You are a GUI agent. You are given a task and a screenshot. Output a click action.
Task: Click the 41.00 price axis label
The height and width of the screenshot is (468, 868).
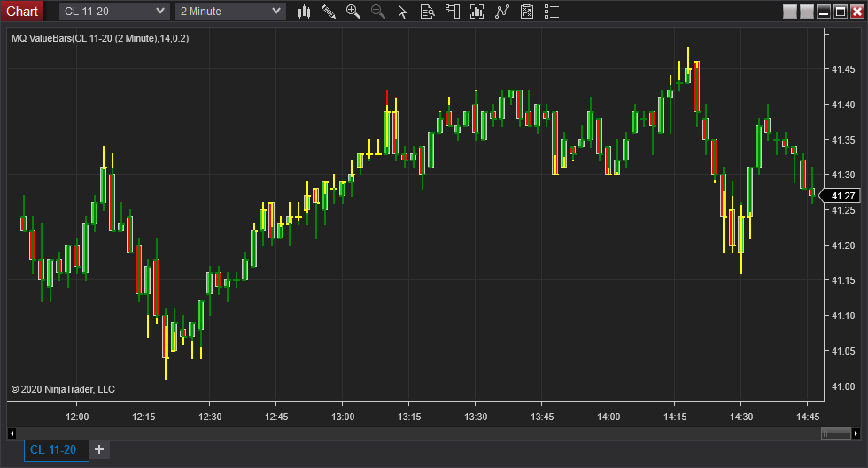[x=843, y=386]
